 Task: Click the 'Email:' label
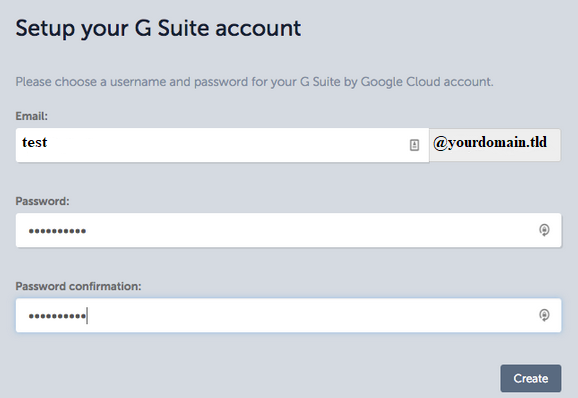click(31, 116)
